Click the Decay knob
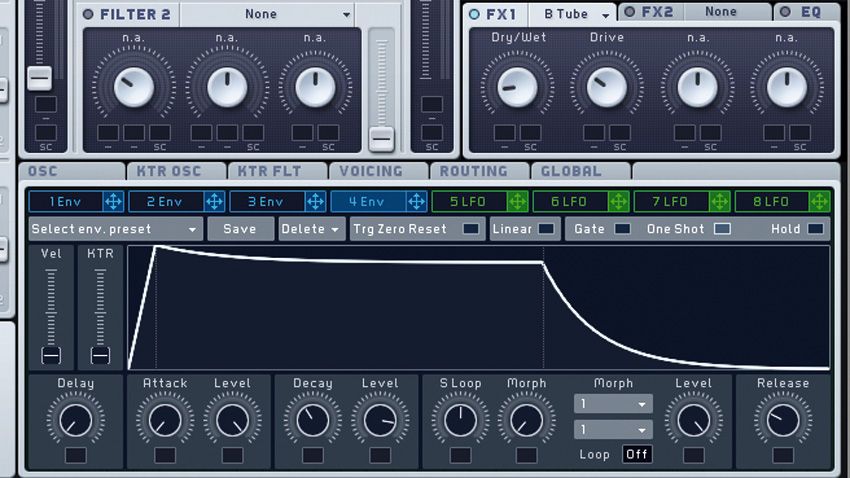This screenshot has height=478, width=850. point(313,420)
